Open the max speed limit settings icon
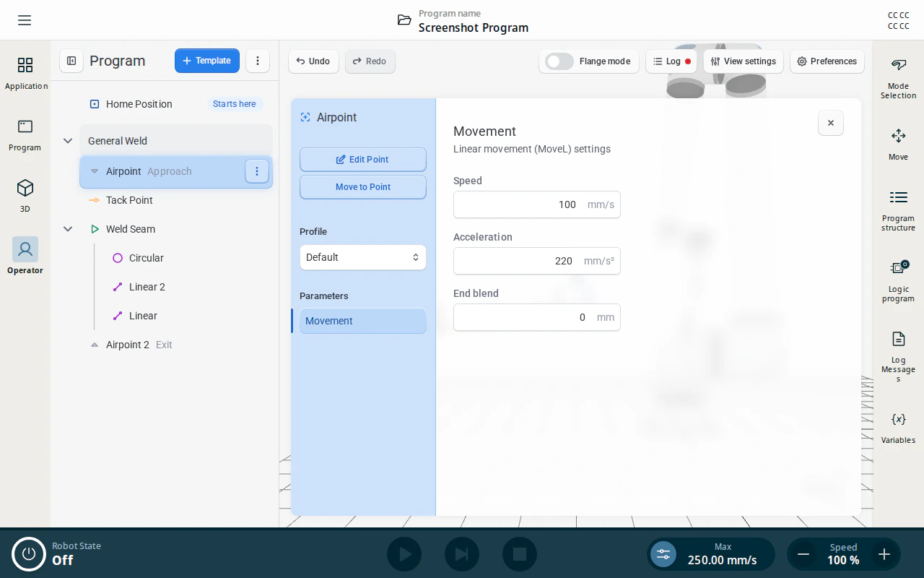924x578 pixels. click(x=663, y=554)
